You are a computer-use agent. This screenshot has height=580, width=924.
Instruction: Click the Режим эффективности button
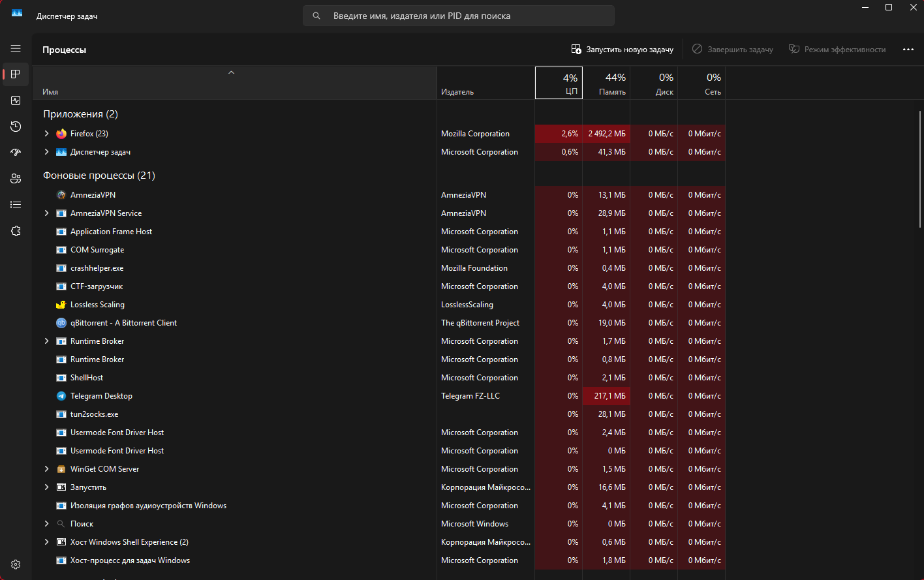[837, 50]
